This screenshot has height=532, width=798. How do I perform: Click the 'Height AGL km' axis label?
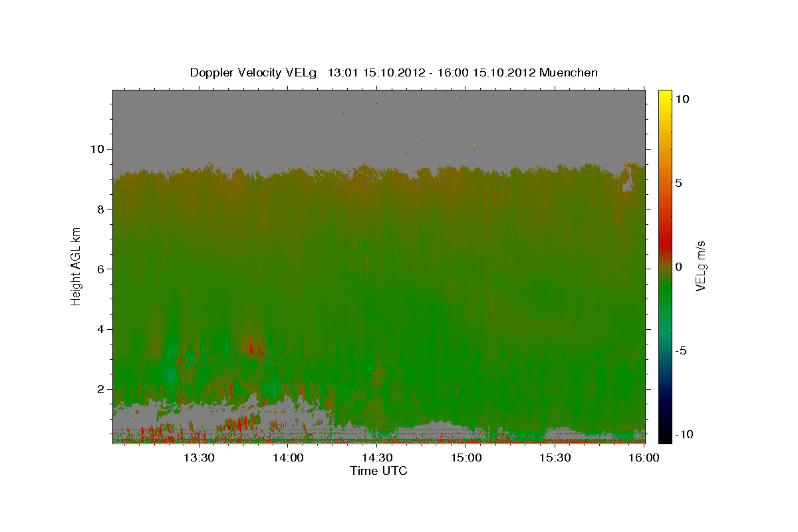[x=76, y=267]
